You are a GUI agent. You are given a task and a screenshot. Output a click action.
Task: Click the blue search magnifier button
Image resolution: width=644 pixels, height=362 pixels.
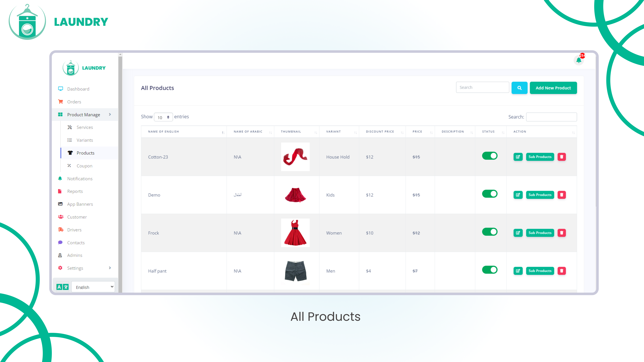click(519, 88)
